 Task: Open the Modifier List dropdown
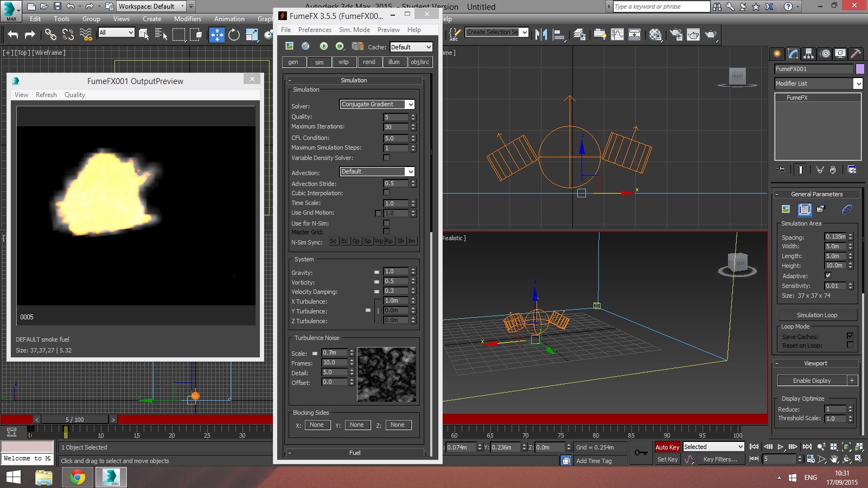click(818, 84)
